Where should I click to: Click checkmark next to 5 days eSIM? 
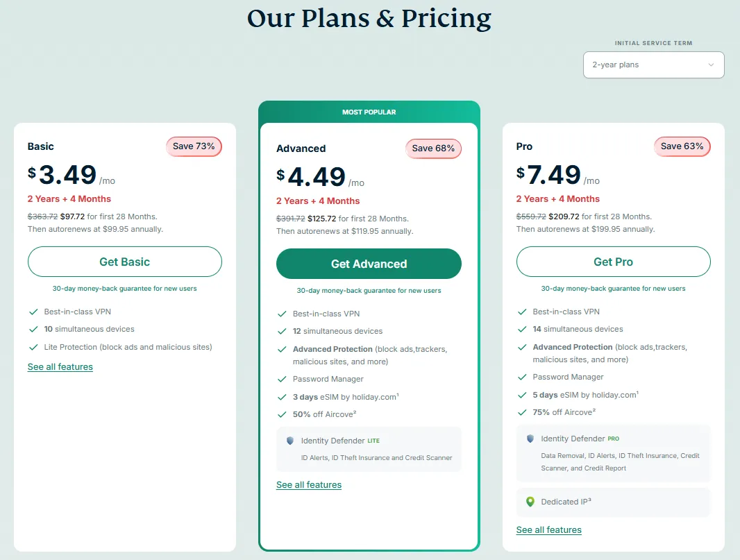pos(522,395)
